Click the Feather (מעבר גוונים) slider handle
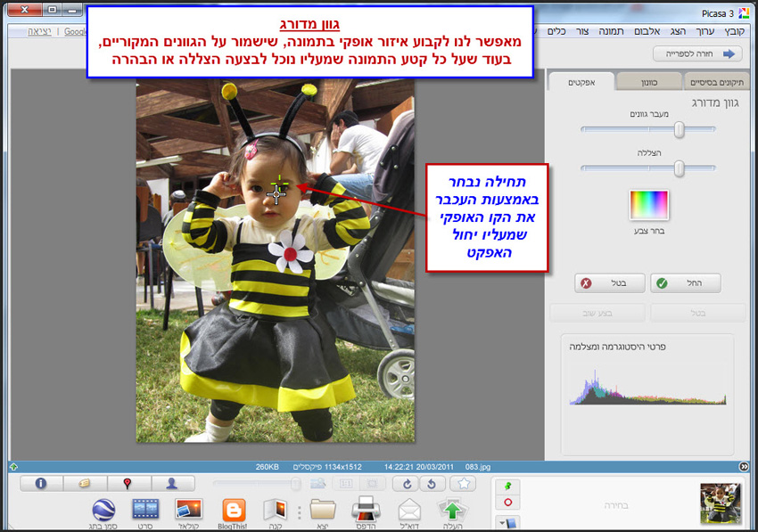This screenshot has width=758, height=532. [680, 129]
